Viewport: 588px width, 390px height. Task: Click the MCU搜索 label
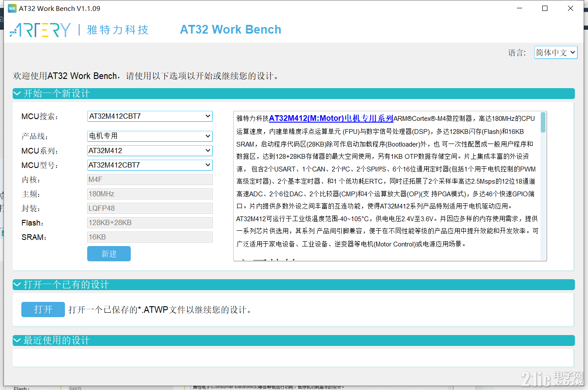(x=40, y=116)
